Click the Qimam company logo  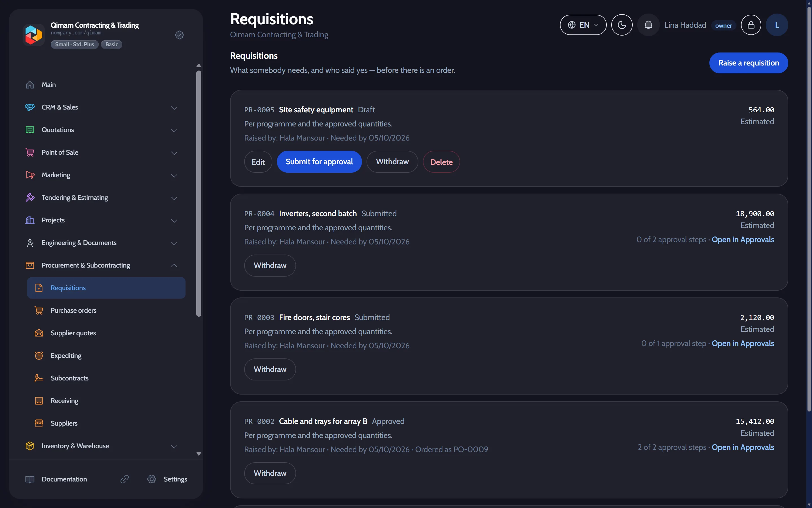tap(34, 35)
